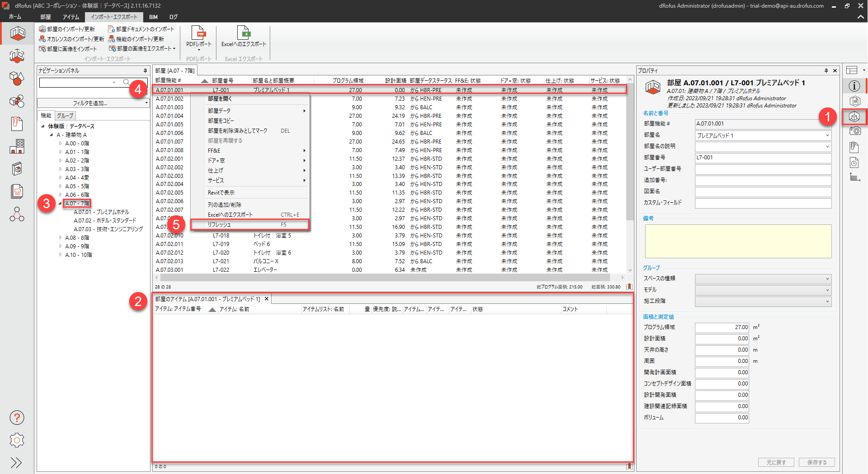This screenshot has height=474, width=868.
Task: Toggle the pin on プロパティ panel
Action: 826,71
